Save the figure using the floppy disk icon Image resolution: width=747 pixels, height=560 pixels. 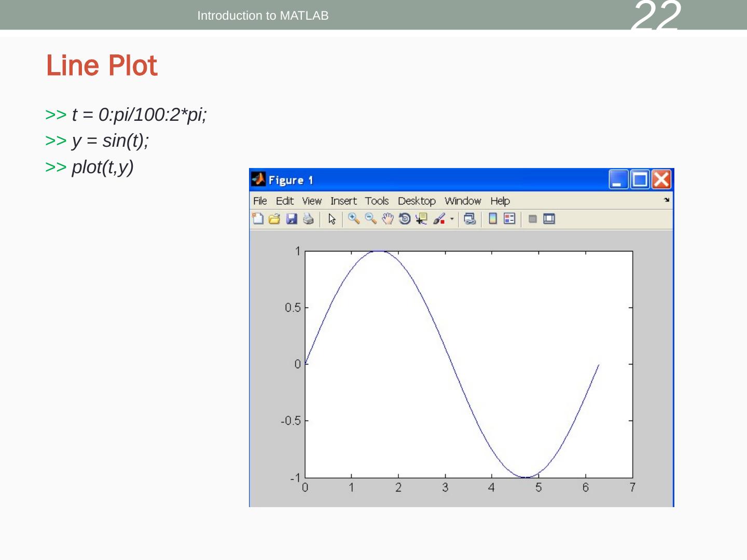[292, 219]
